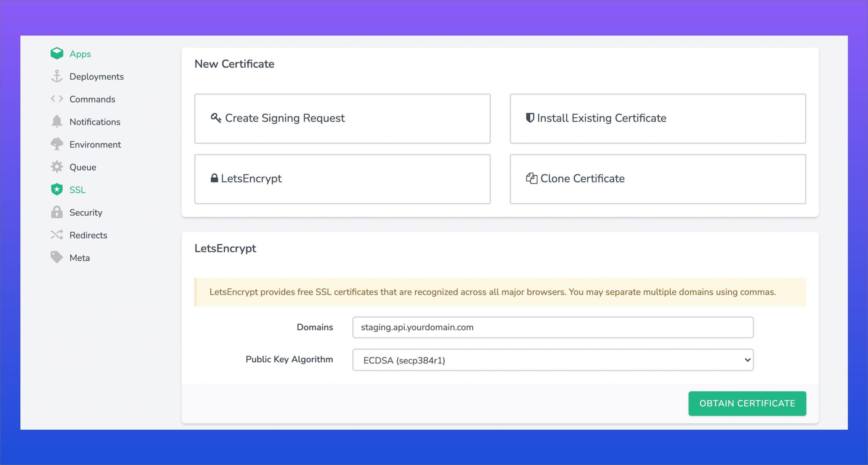Click the Security padlock icon
Screen dimensions: 868x465
point(57,212)
